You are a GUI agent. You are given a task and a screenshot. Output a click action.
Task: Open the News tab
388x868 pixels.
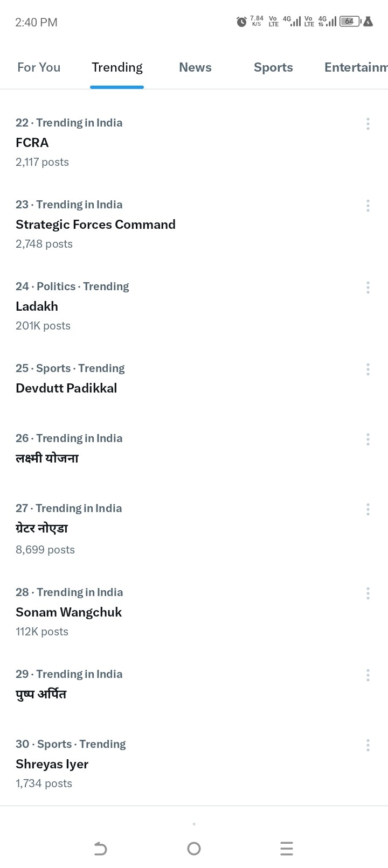point(195,67)
